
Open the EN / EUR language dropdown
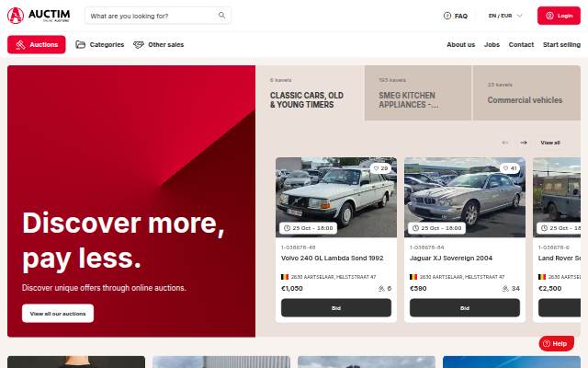505,16
